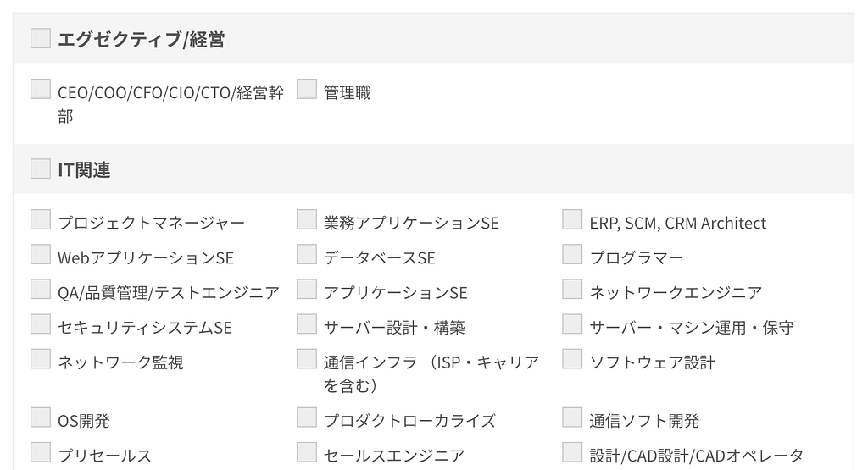868x470 pixels.
Task: Check the サーバー設計・構築 box
Action: pos(307,324)
